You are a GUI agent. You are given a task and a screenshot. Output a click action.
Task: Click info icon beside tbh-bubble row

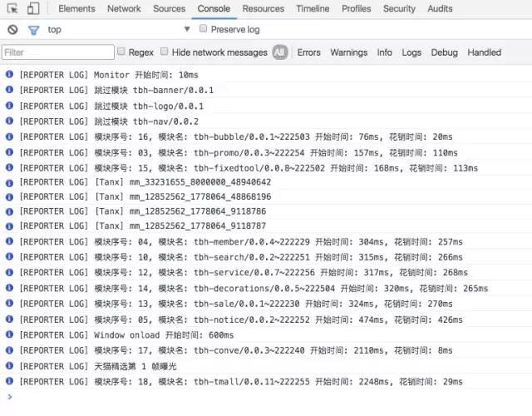(9, 136)
